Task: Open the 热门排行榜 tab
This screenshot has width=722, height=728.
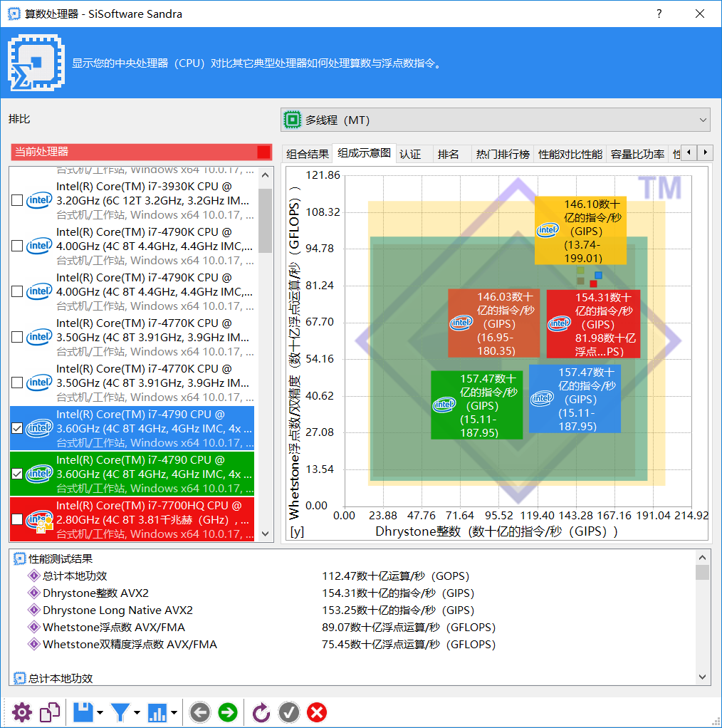Action: pyautogui.click(x=503, y=154)
